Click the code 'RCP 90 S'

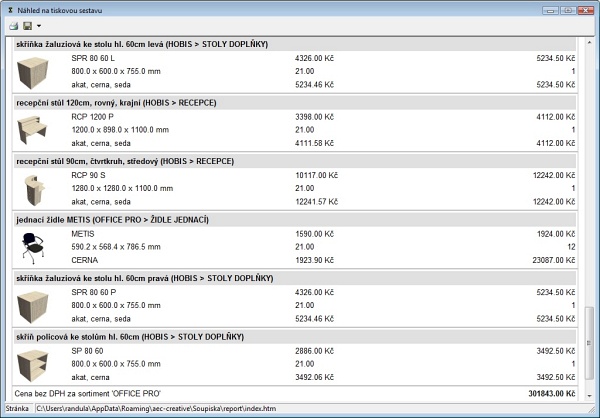[x=88, y=175]
